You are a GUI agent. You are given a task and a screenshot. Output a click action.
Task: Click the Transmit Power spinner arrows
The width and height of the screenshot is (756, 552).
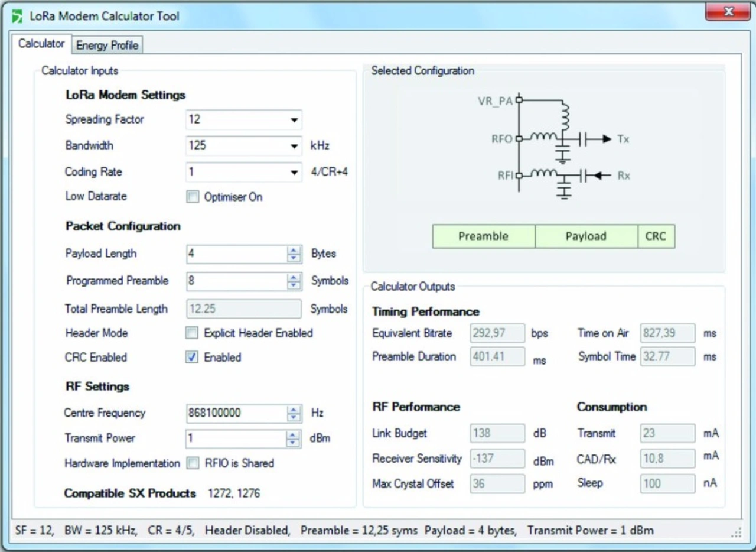(294, 439)
